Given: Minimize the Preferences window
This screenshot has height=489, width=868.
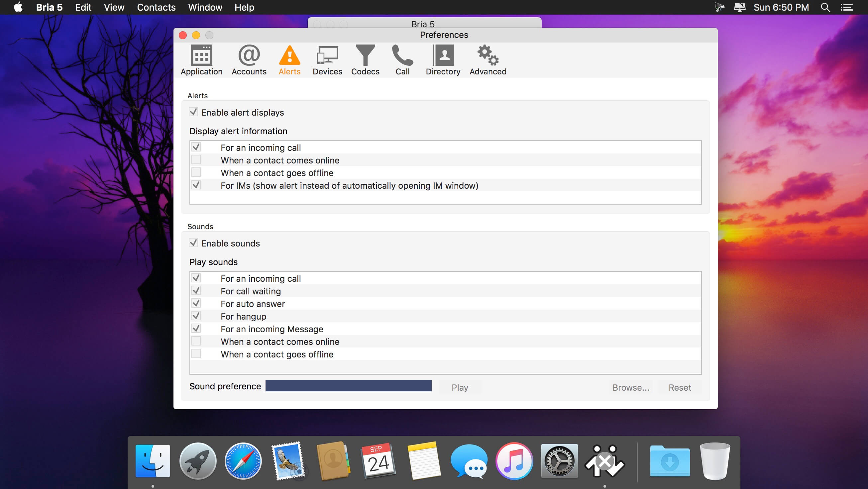Looking at the screenshot, I should (x=196, y=35).
